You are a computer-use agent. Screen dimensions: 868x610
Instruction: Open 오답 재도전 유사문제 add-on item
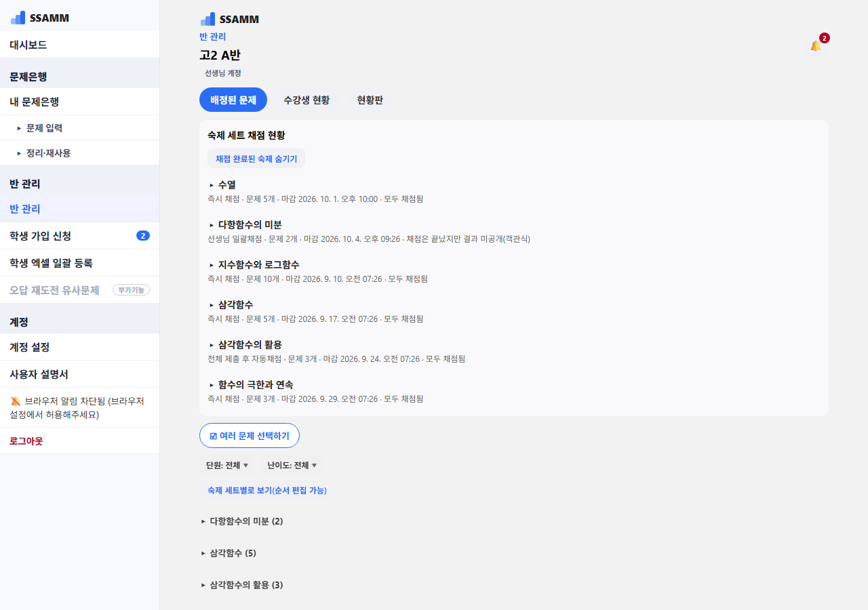[x=79, y=290]
